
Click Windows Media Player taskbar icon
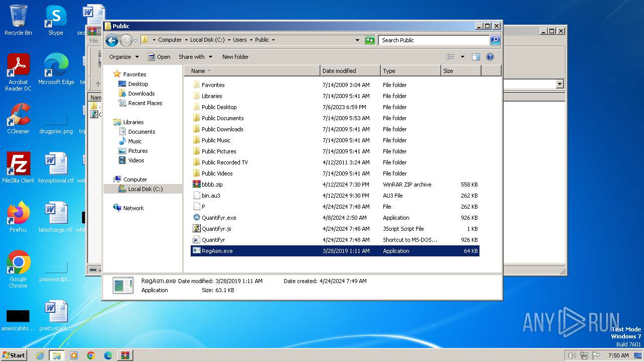[74, 355]
